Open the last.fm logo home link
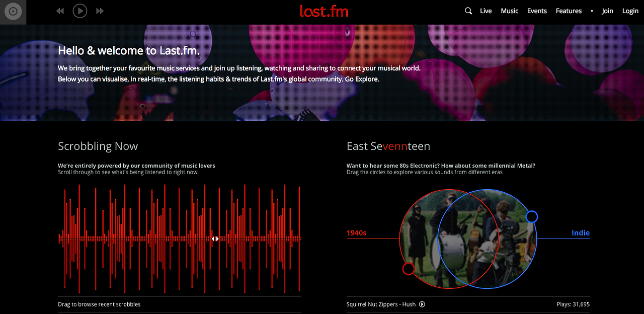Screen dimensions: 644x314 324,11
